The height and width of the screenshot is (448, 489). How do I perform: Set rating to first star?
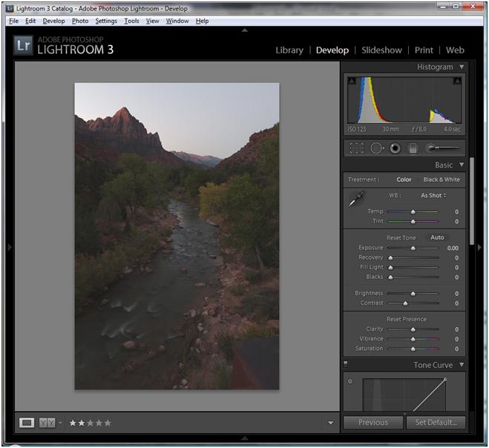73,423
